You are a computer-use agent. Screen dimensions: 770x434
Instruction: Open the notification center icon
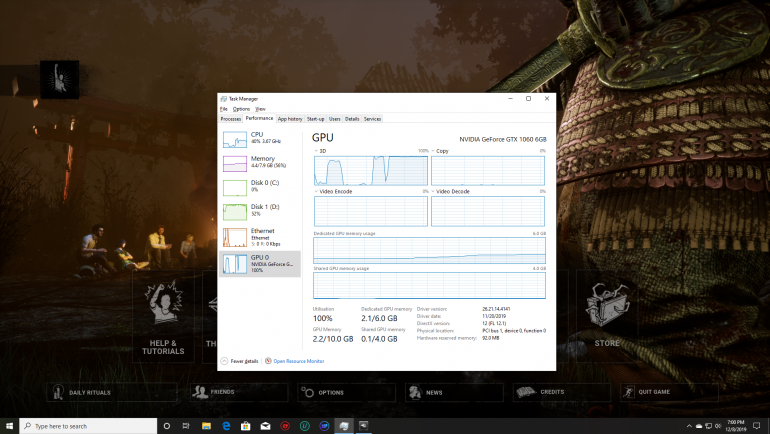click(x=757, y=426)
